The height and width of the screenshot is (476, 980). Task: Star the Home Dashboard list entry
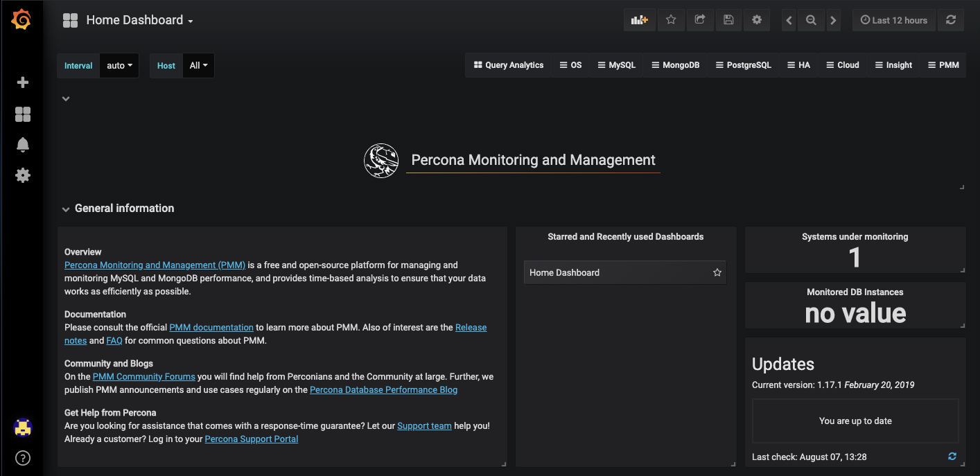(717, 273)
